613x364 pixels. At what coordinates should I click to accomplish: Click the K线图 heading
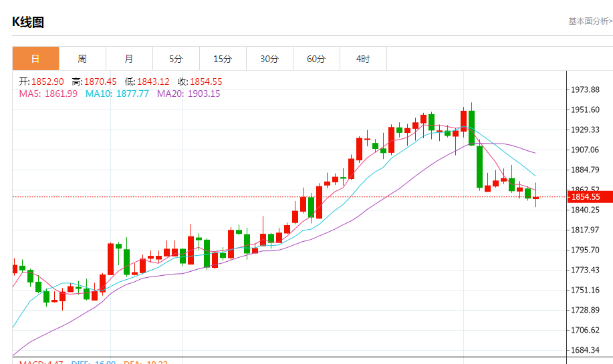[28, 22]
